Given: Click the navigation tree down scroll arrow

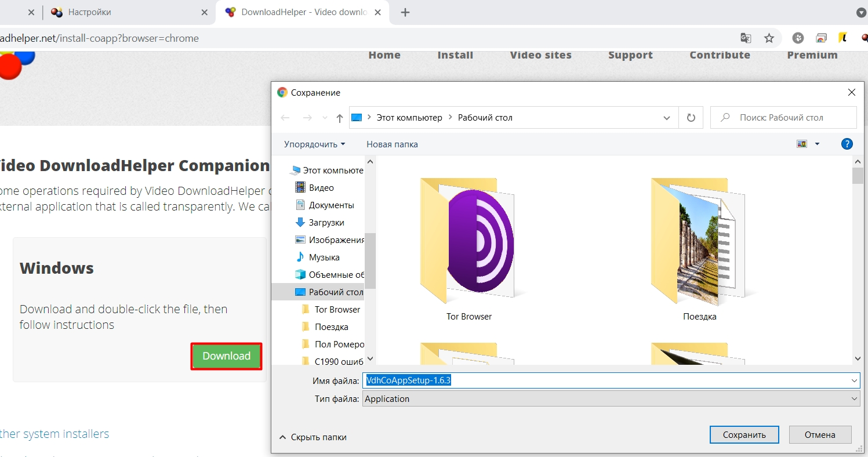Looking at the screenshot, I should pyautogui.click(x=371, y=359).
